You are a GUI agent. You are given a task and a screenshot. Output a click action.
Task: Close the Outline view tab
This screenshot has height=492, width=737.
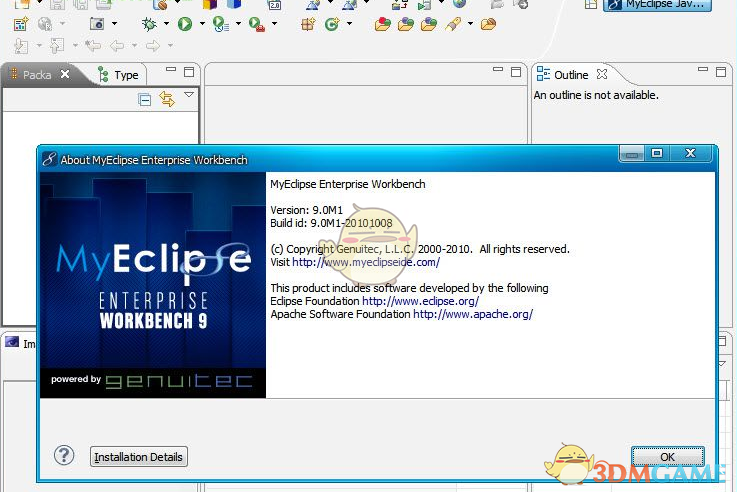[602, 74]
